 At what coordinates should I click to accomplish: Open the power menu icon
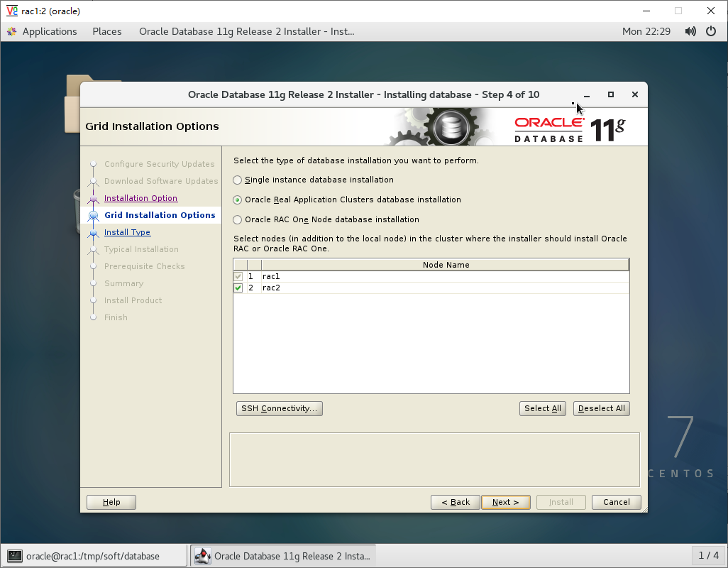point(711,31)
